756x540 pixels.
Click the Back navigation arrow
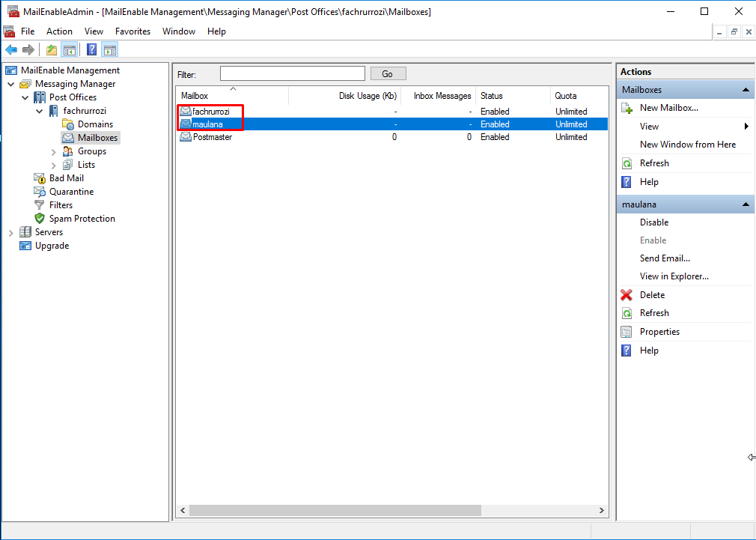(10, 49)
